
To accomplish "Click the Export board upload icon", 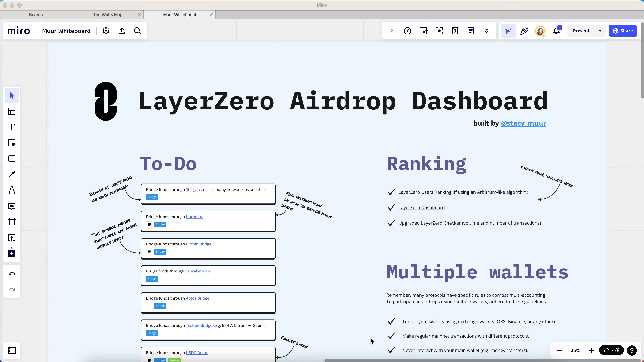I will pos(122,31).
